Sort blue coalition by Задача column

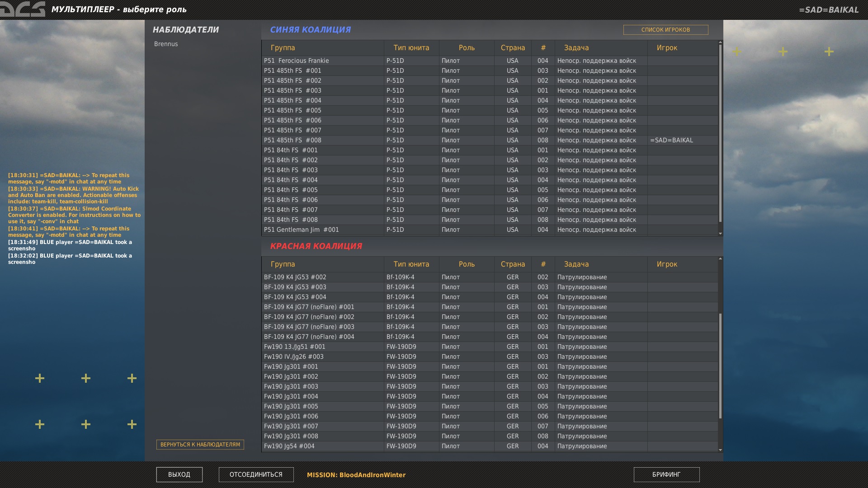point(601,48)
